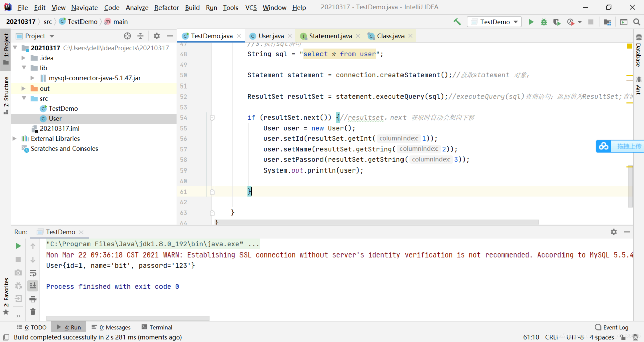This screenshot has height=342, width=644.
Task: Expand the External Libraries node
Action: [x=15, y=138]
